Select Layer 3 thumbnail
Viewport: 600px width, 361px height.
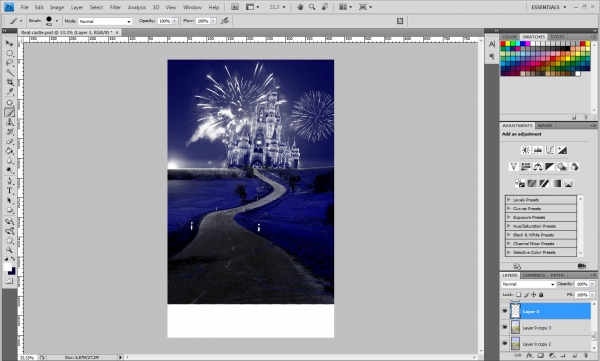click(x=515, y=311)
